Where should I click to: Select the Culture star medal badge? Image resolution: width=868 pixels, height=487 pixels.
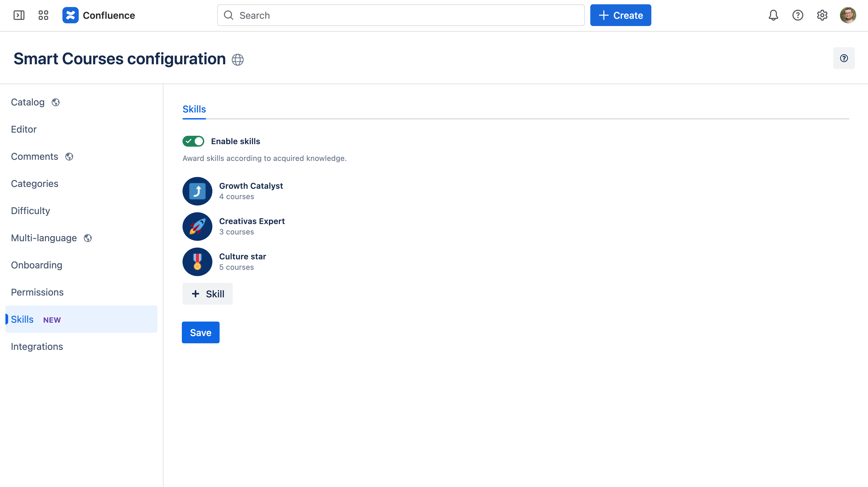point(197,262)
